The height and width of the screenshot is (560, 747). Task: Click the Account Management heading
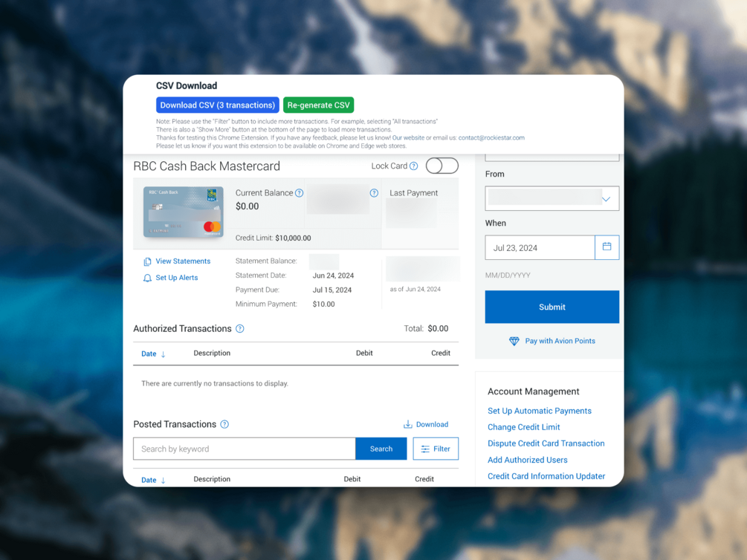click(533, 391)
